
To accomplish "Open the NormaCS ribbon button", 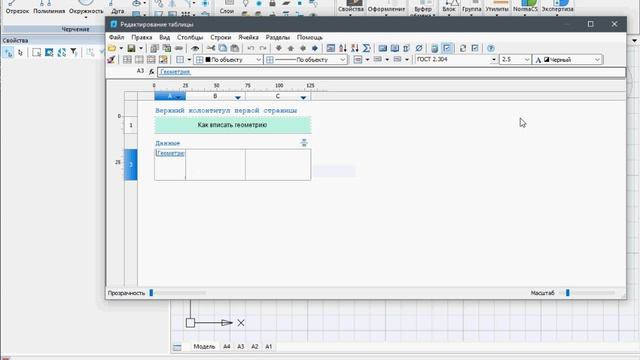I will [525, 7].
